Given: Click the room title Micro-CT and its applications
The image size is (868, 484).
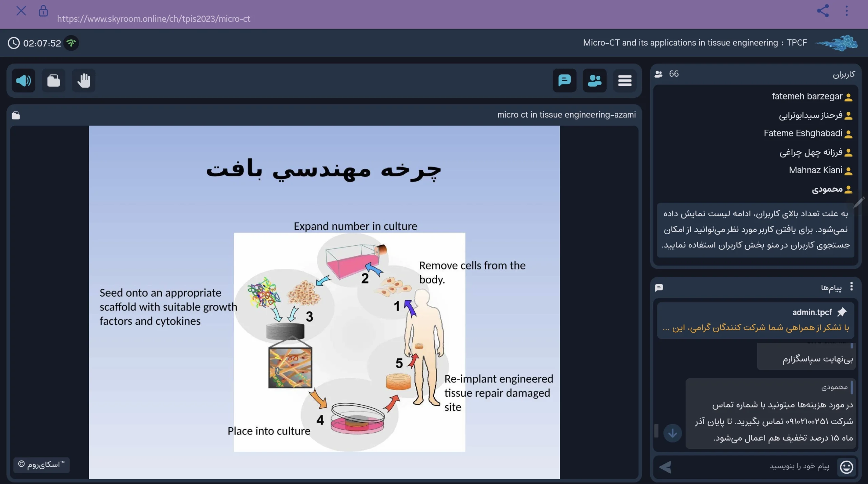Looking at the screenshot, I should pos(695,43).
